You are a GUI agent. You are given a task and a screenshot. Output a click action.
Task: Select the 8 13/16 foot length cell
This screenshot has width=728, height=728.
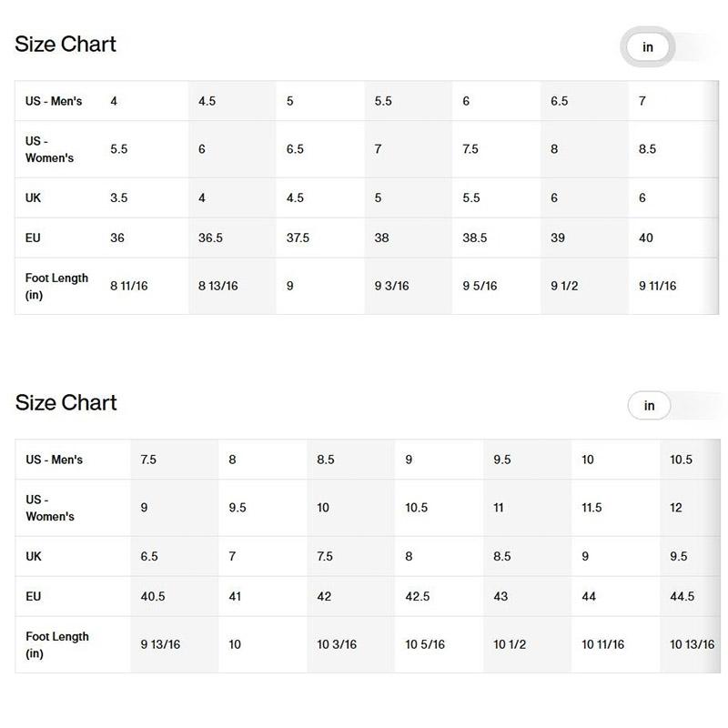(x=217, y=286)
